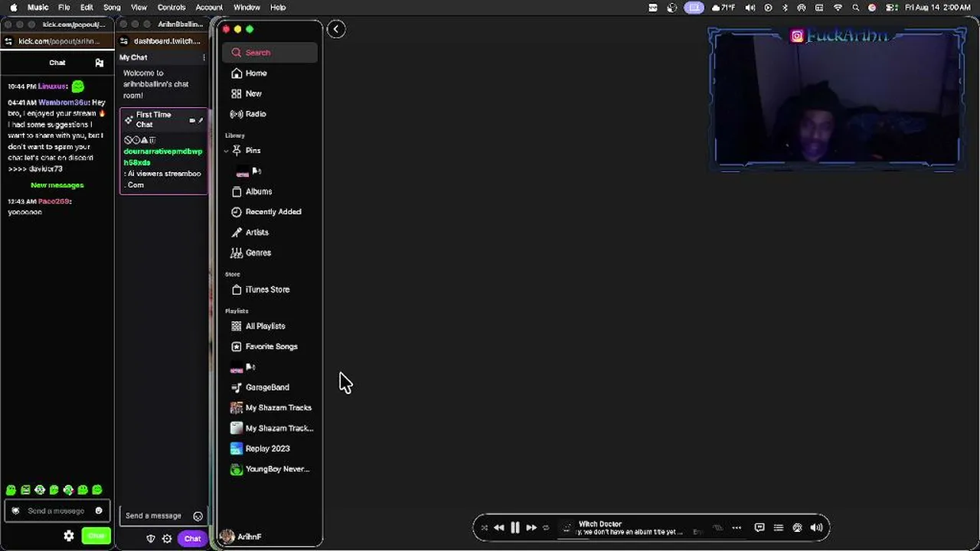Open the Window menu
This screenshot has width=980, height=551.
(x=247, y=8)
